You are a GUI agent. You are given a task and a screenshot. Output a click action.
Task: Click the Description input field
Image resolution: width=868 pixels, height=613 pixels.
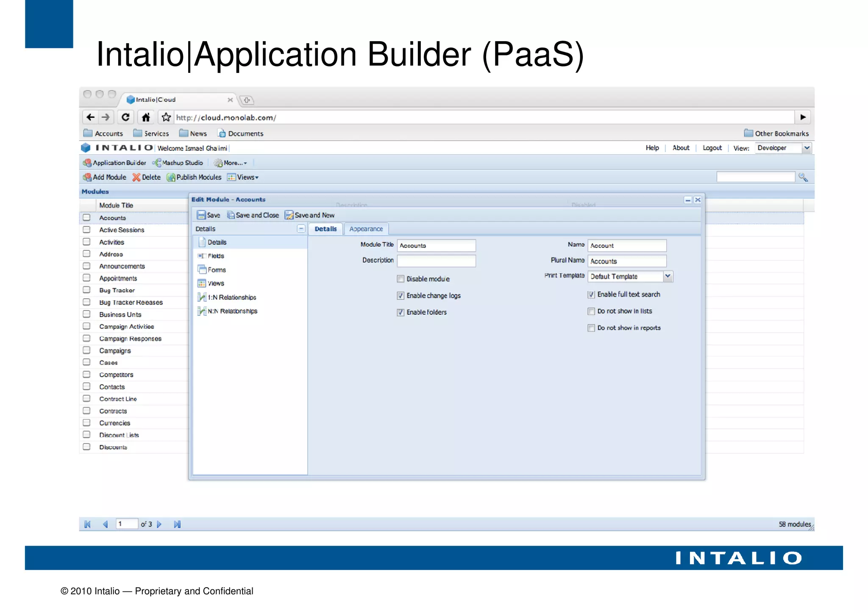pyautogui.click(x=437, y=261)
